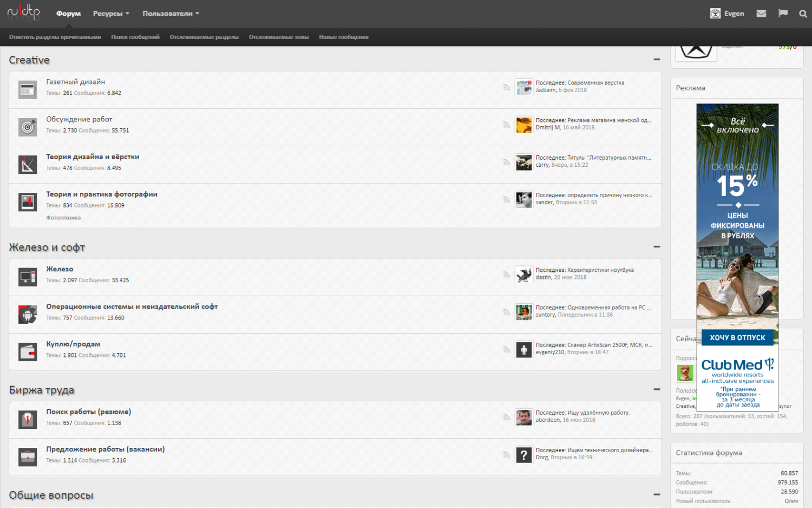Image resolution: width=812 pixels, height=508 pixels.
Task: Open the Операционные системы и неиздательский софт forum
Action: (132, 307)
